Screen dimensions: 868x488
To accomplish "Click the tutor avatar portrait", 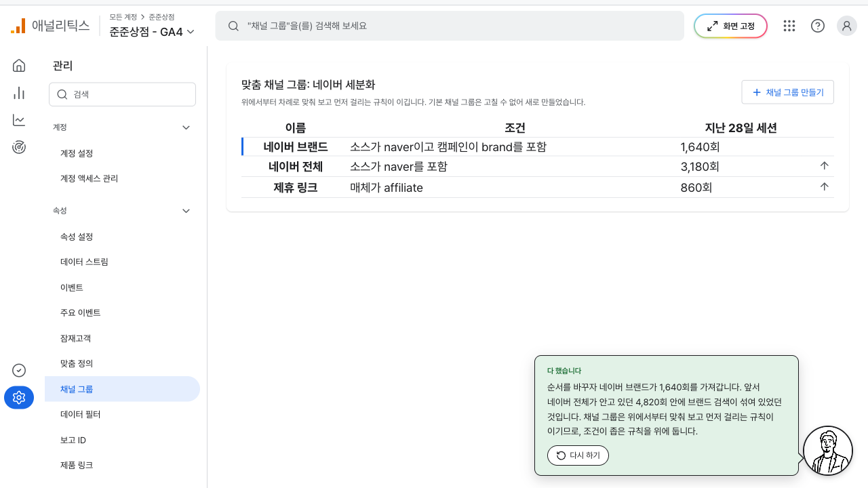I will coord(827,451).
